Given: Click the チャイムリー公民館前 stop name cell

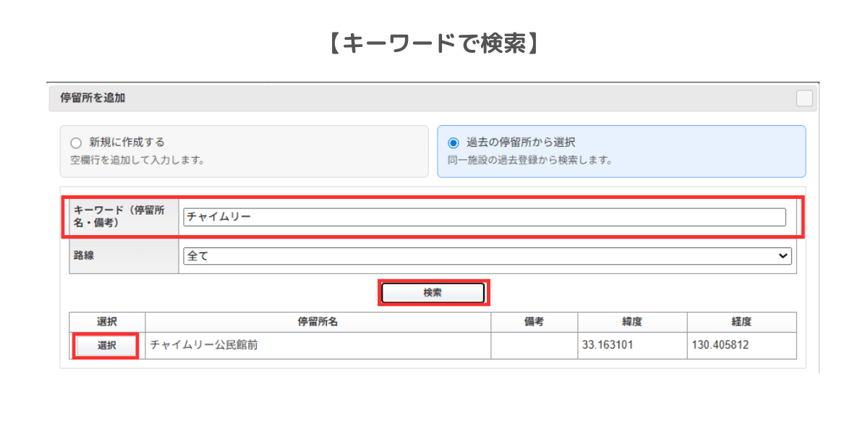Looking at the screenshot, I should click(205, 346).
